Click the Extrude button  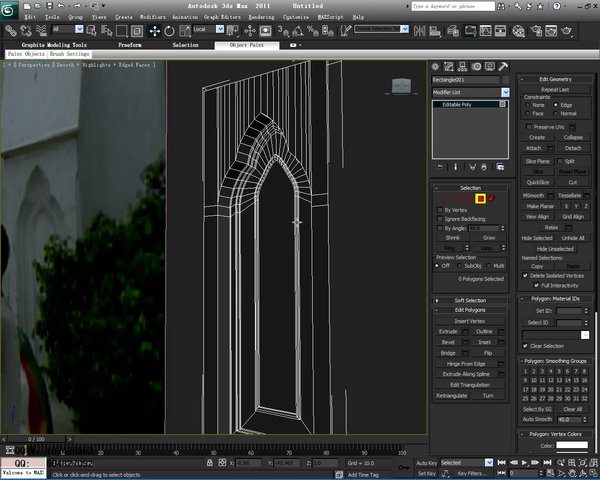coord(448,331)
